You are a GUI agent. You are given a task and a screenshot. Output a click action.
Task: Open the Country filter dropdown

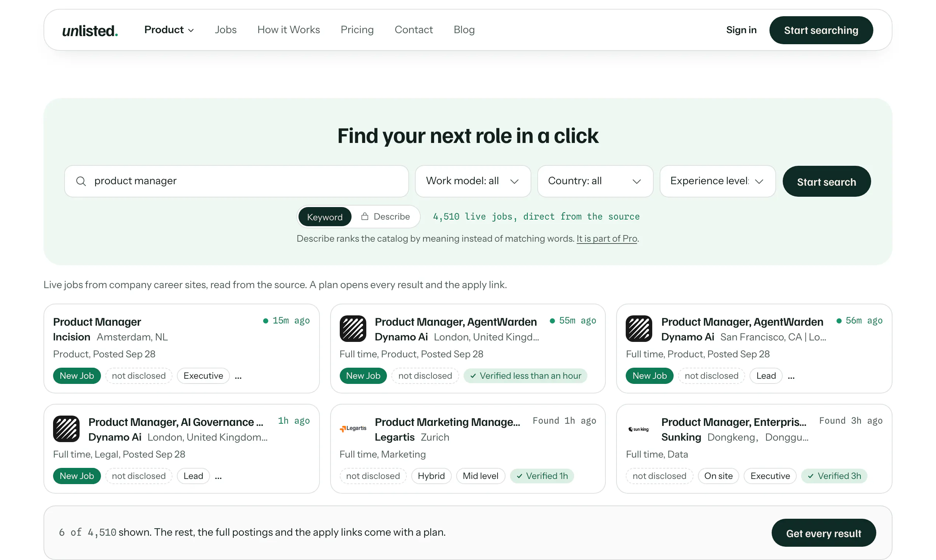pyautogui.click(x=595, y=181)
